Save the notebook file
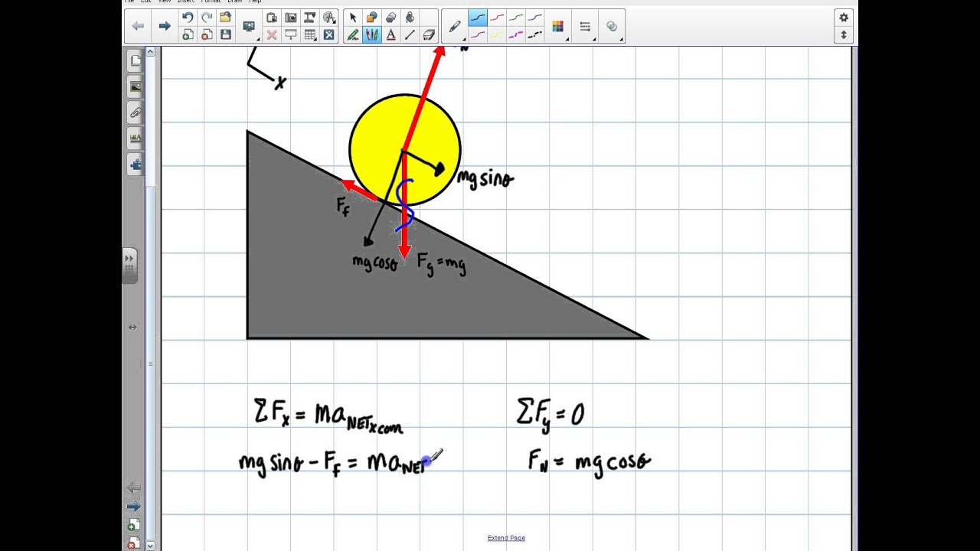Image resolution: width=980 pixels, height=551 pixels. point(225,35)
